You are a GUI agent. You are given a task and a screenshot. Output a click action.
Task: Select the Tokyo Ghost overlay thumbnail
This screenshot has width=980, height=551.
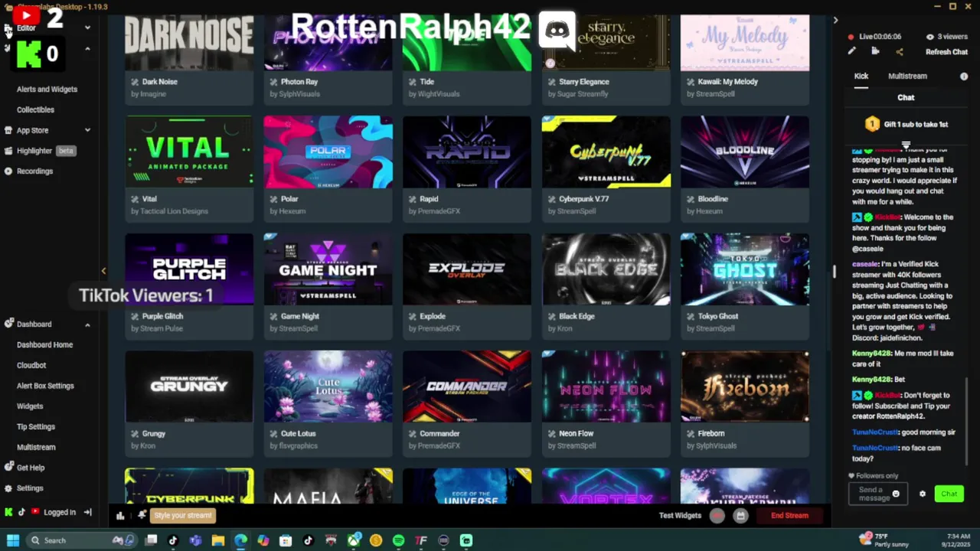pos(745,269)
